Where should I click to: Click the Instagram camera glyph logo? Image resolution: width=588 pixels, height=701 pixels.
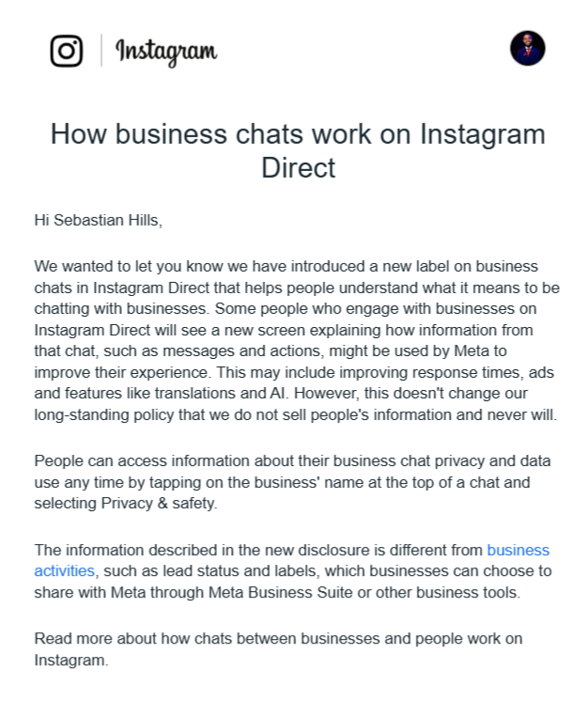point(67,50)
